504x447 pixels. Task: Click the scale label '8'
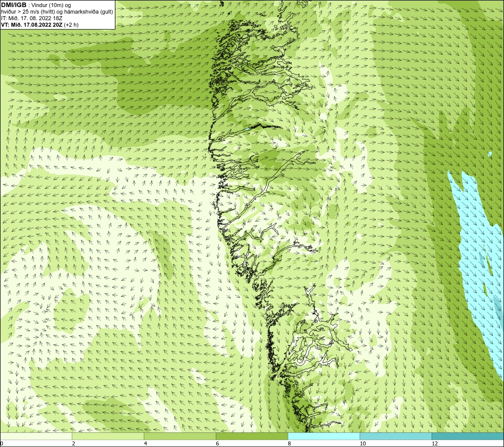click(x=290, y=444)
